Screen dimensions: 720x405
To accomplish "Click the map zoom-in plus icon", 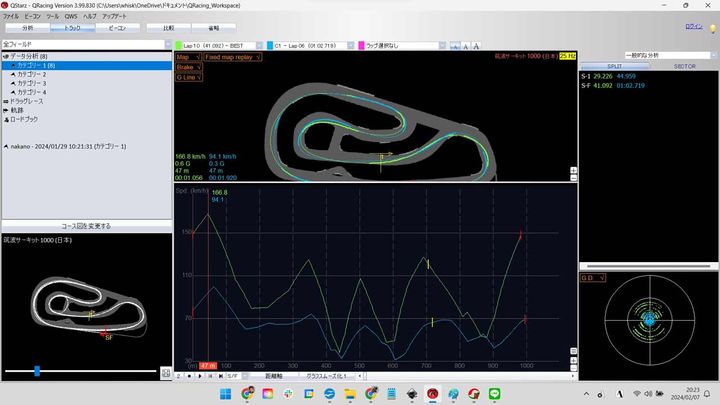I will 573,170.
